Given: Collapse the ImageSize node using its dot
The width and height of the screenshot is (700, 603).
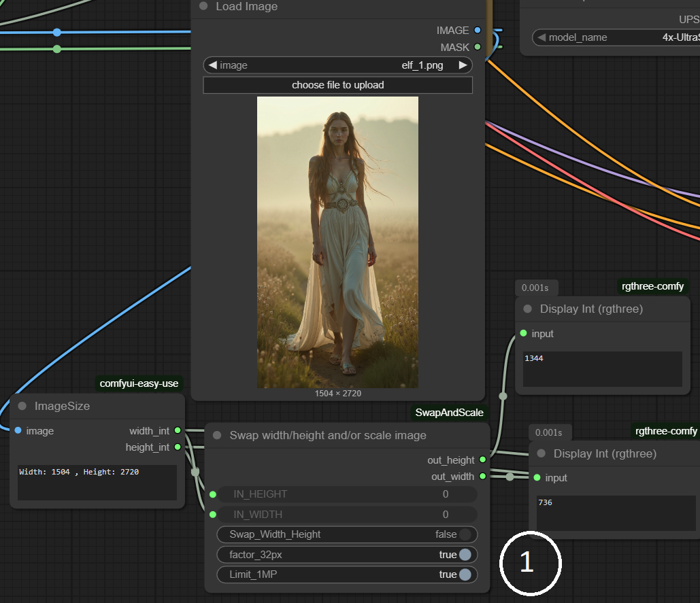Looking at the screenshot, I should [22, 406].
